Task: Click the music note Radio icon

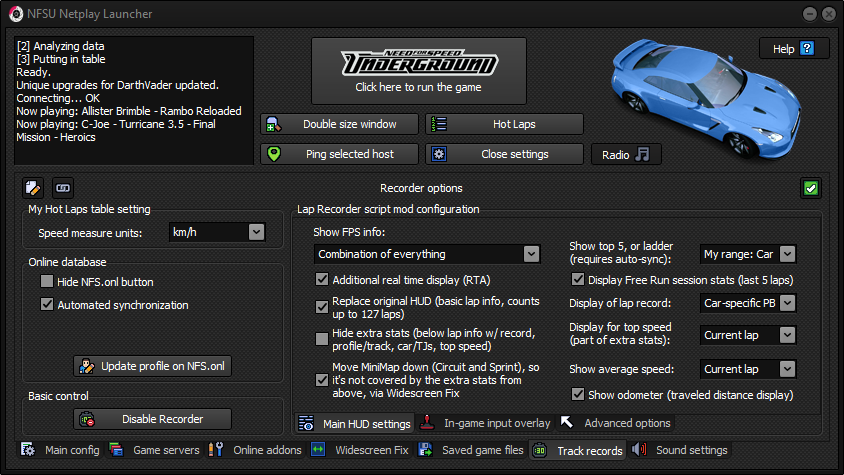Action: (x=642, y=155)
